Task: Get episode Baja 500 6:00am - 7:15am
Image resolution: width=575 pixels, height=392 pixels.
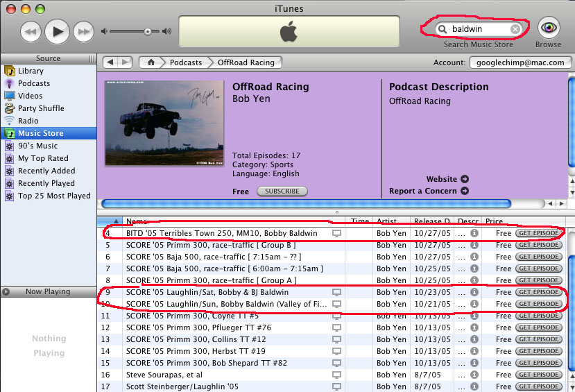Action: click(x=539, y=269)
